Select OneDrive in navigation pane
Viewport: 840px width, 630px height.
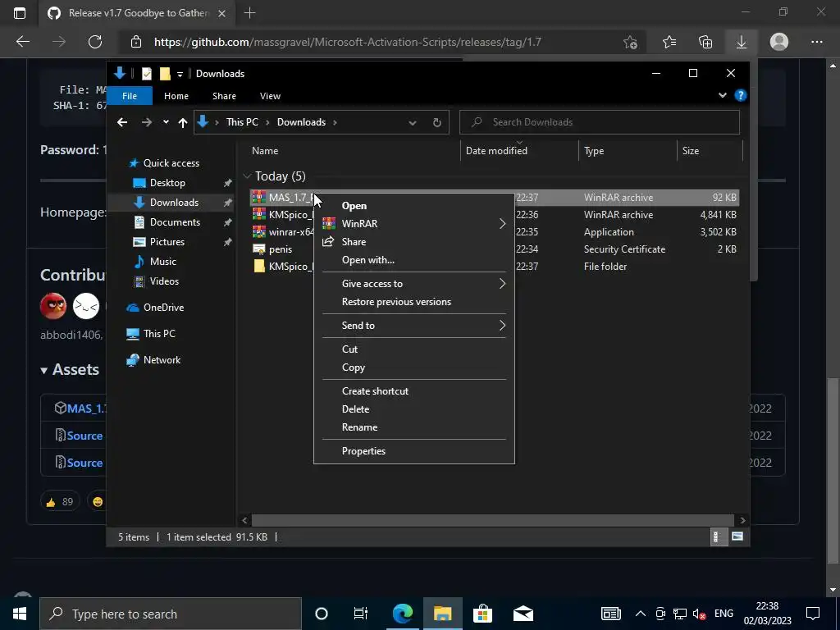163,307
